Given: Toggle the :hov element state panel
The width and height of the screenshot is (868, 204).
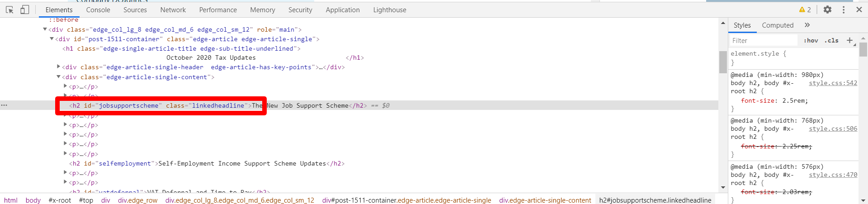Looking at the screenshot, I should click(811, 40).
